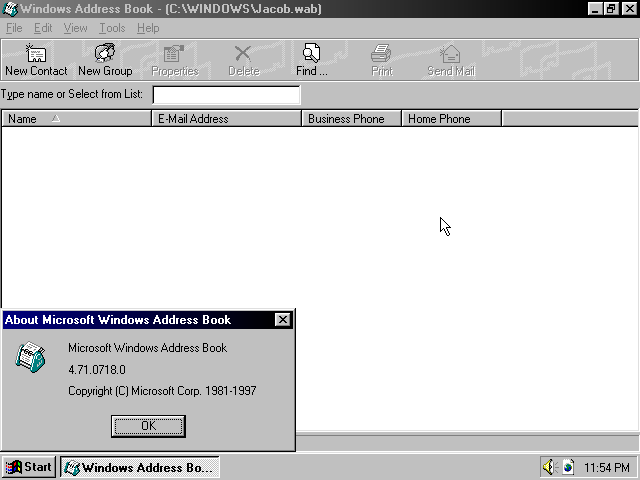Image resolution: width=640 pixels, height=480 pixels.
Task: Click the globe connection icon in system tray
Action: pos(568,467)
